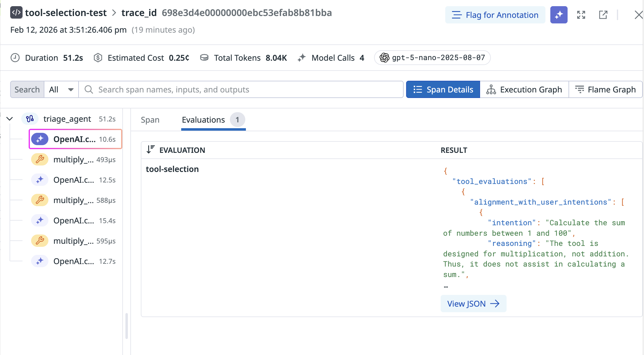
Task: Open the Evaluations tab
Action: tap(203, 120)
